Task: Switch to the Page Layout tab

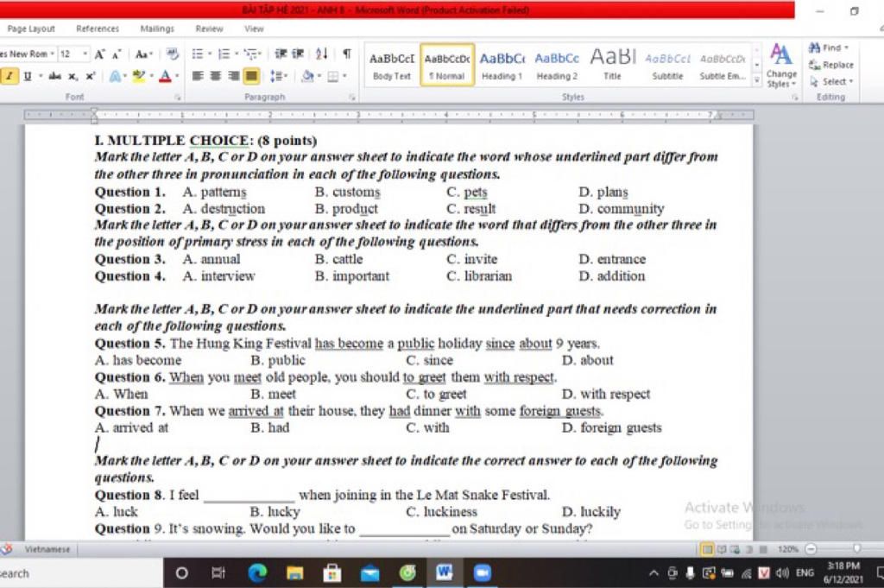Action: 31,28
